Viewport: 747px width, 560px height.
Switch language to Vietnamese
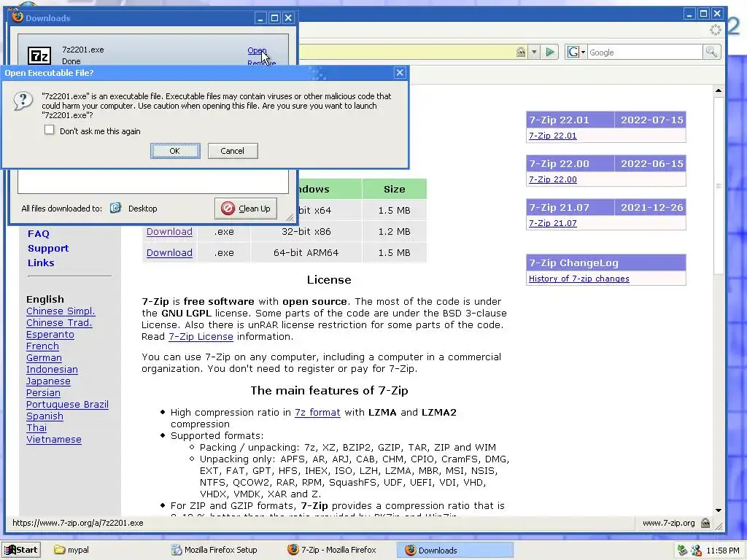pos(54,440)
